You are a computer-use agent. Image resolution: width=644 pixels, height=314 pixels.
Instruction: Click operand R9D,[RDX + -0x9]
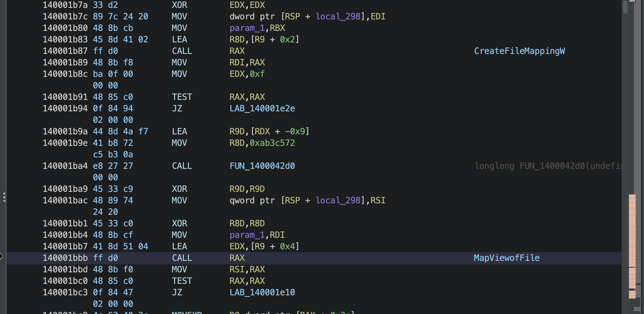click(x=269, y=131)
